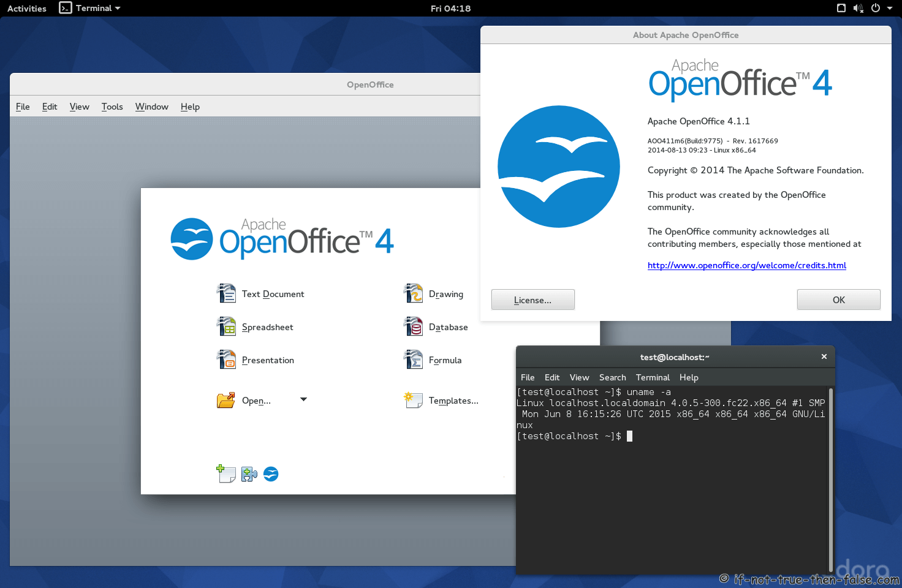
Task: Open the Help menu in OpenOffice window
Action: click(x=190, y=107)
